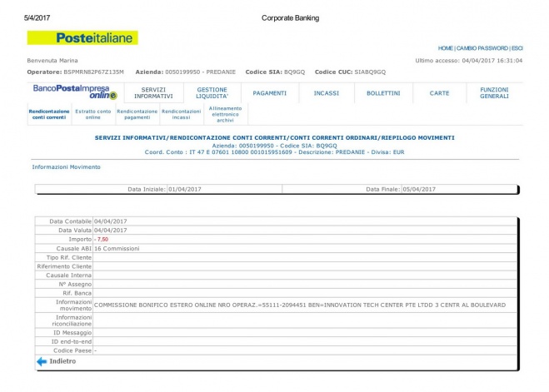Switch to Rendicontazione pagamenti tab

(x=137, y=114)
